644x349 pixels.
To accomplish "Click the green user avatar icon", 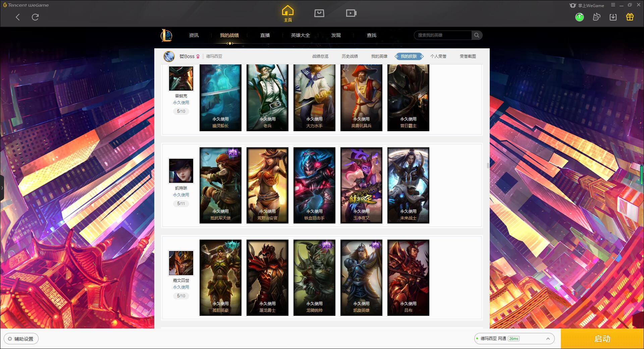I will point(580,17).
